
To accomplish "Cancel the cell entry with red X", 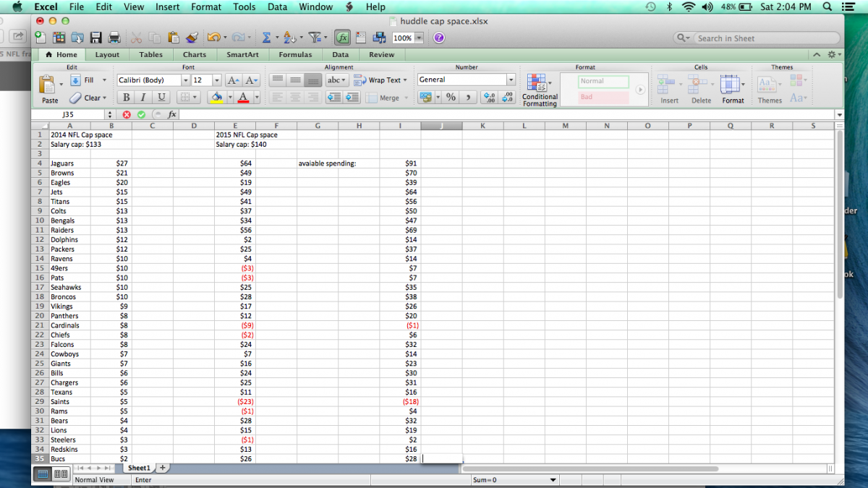I will (127, 114).
